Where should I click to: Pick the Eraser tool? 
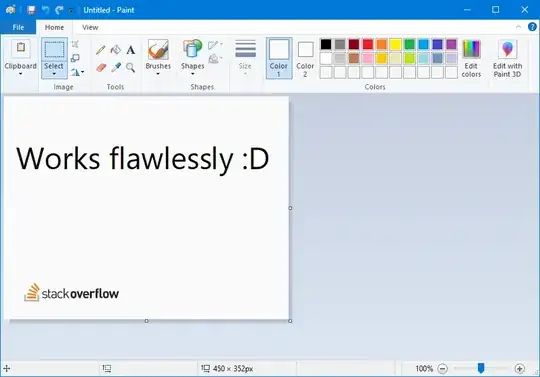(101, 67)
